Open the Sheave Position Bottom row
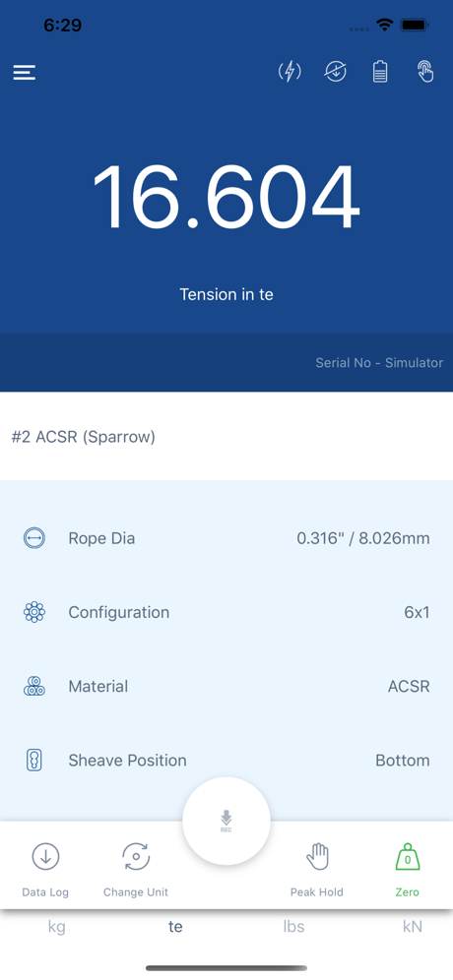 (x=226, y=760)
